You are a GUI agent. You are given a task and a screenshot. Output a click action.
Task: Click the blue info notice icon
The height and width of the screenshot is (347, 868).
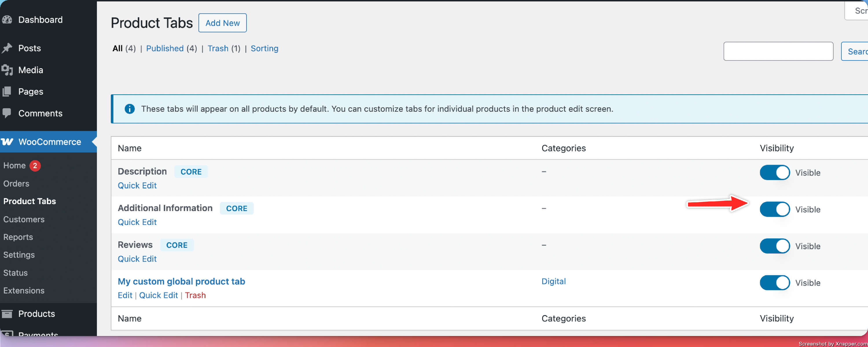tap(130, 109)
